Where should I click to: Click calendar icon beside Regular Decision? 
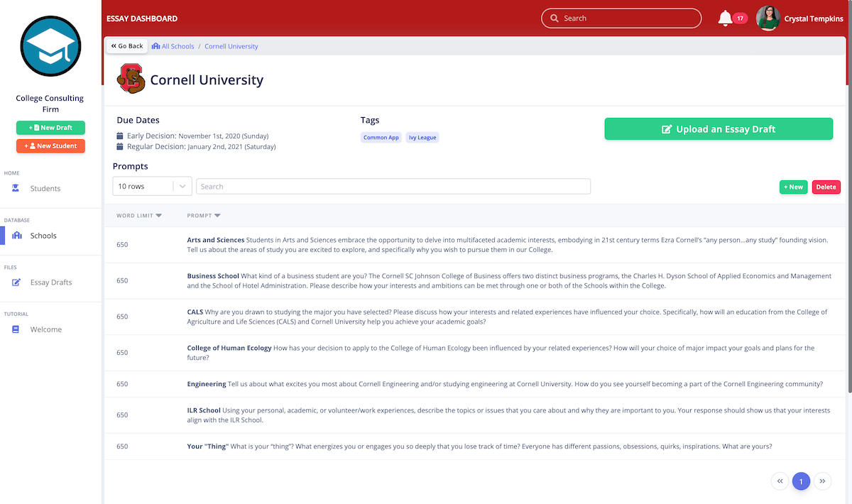[x=120, y=146]
